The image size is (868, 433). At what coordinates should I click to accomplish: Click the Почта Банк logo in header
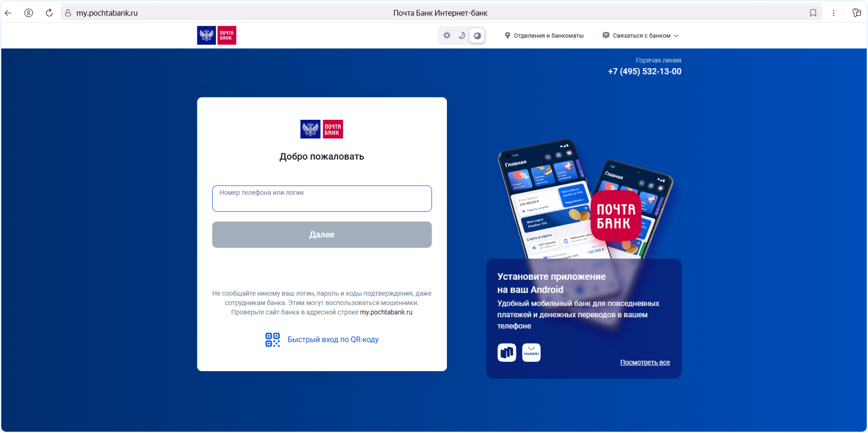click(x=216, y=36)
